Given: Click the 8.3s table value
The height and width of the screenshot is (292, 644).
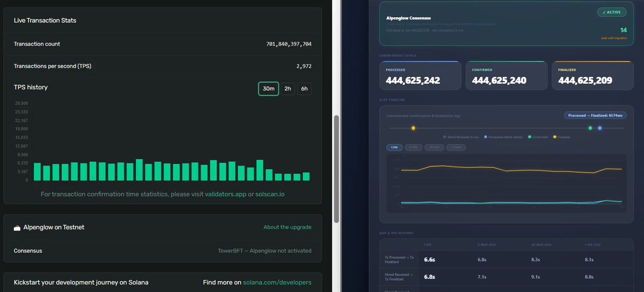Looking at the screenshot, I should click(536, 260).
